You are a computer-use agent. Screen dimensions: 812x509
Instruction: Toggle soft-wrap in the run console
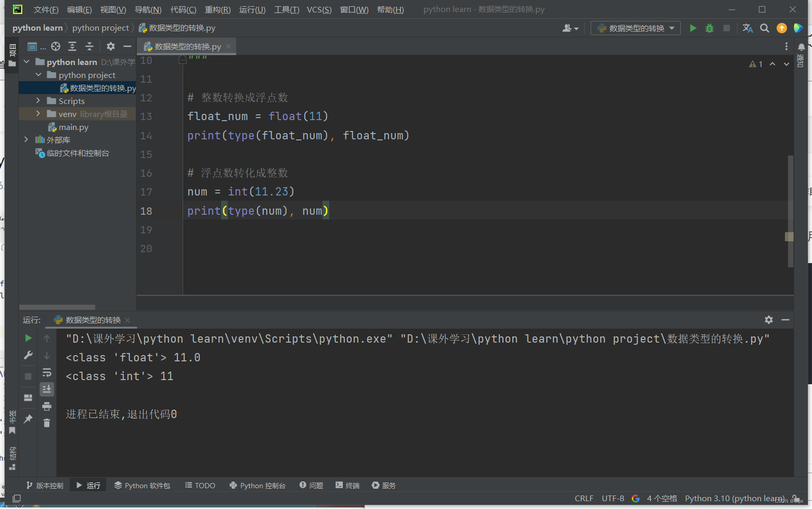46,372
